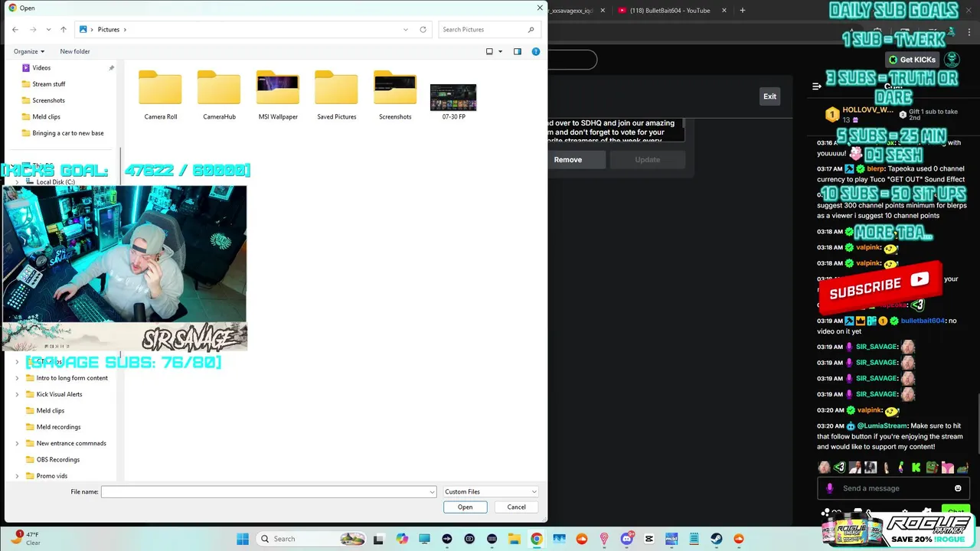This screenshot has width=980, height=551.
Task: Create a New folder
Action: [75, 51]
